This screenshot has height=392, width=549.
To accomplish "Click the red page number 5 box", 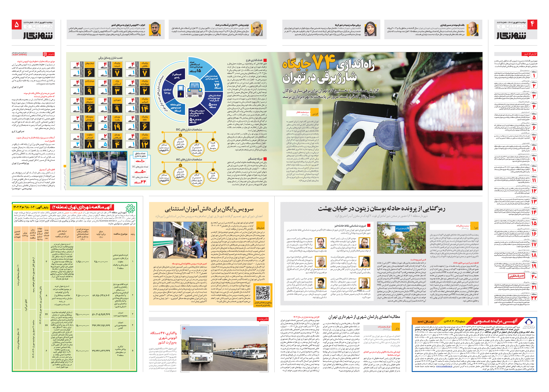I will tap(17, 24).
